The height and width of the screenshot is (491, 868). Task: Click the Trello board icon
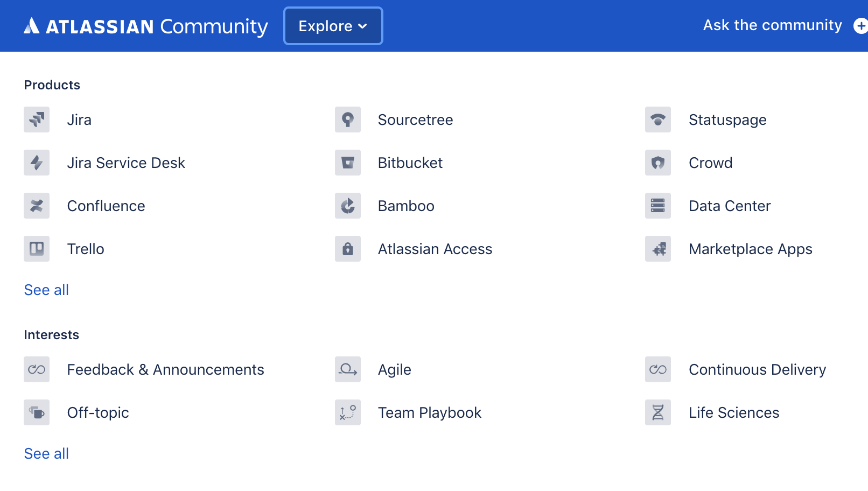(37, 249)
